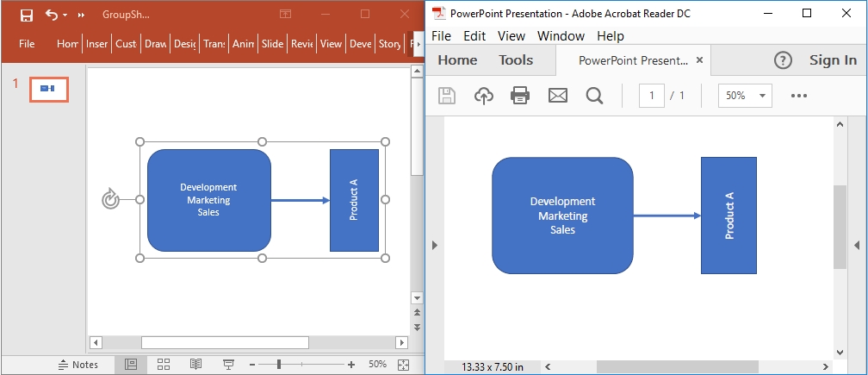Screen dimensions: 868x375
Task: Open the Acrobat Edit menu
Action: coord(474,35)
